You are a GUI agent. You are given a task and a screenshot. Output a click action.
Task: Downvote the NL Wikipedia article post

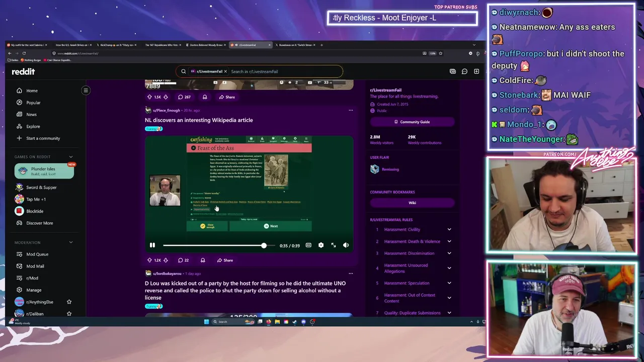(166, 260)
